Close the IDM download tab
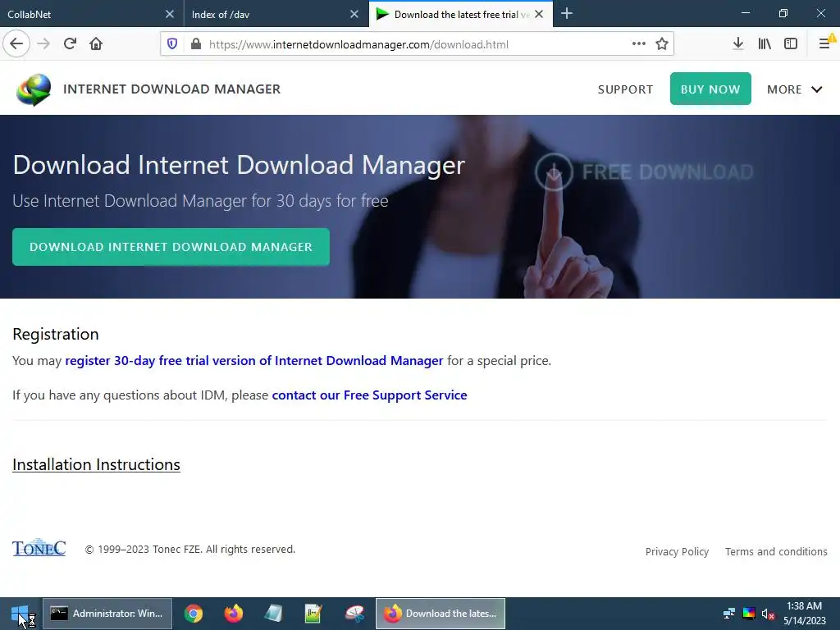This screenshot has width=840, height=630. click(x=539, y=14)
